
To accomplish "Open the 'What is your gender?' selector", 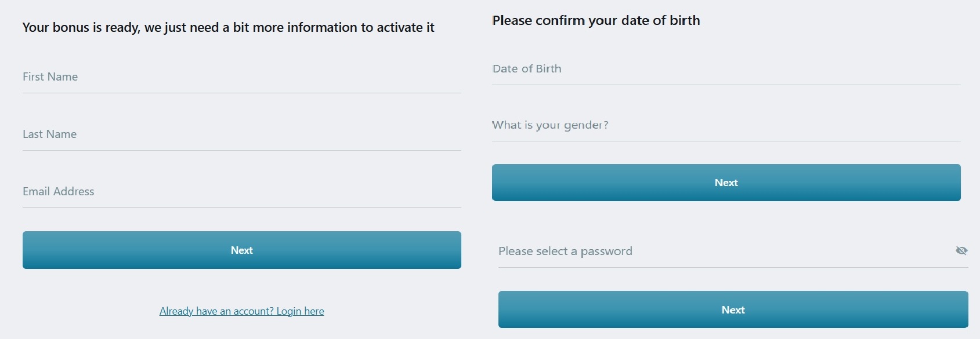I will point(725,125).
